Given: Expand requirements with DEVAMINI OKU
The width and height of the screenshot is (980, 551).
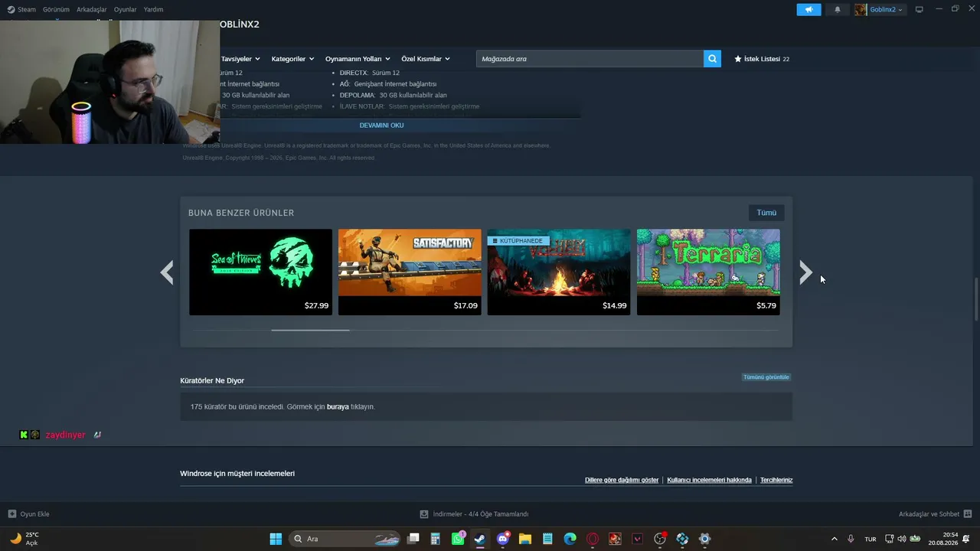Looking at the screenshot, I should tap(381, 126).
